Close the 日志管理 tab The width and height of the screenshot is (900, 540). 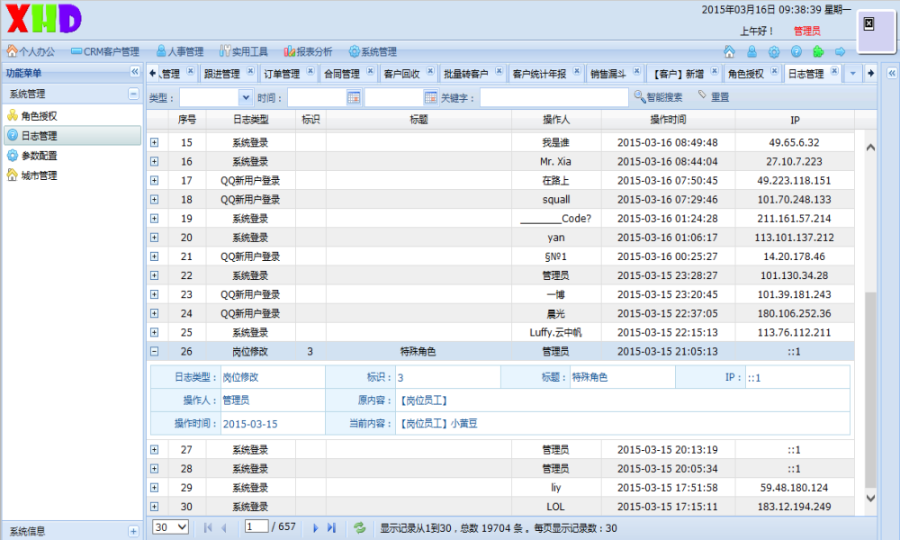coord(834,71)
